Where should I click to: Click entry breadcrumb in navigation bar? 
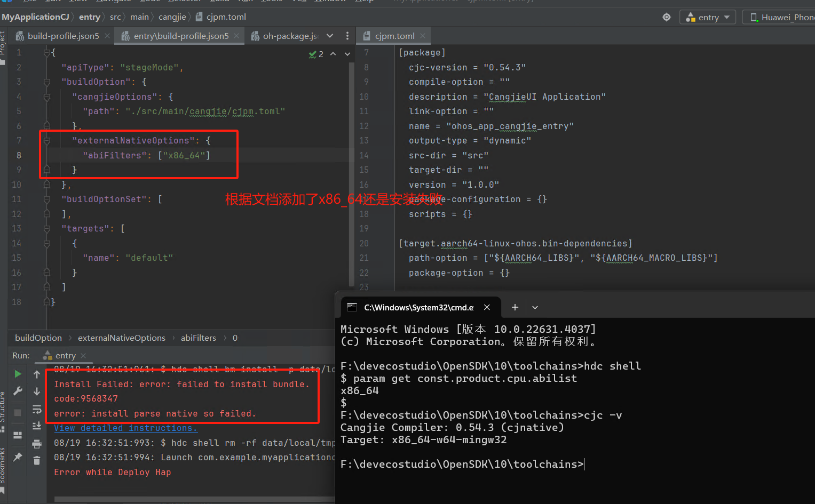pyautogui.click(x=90, y=17)
